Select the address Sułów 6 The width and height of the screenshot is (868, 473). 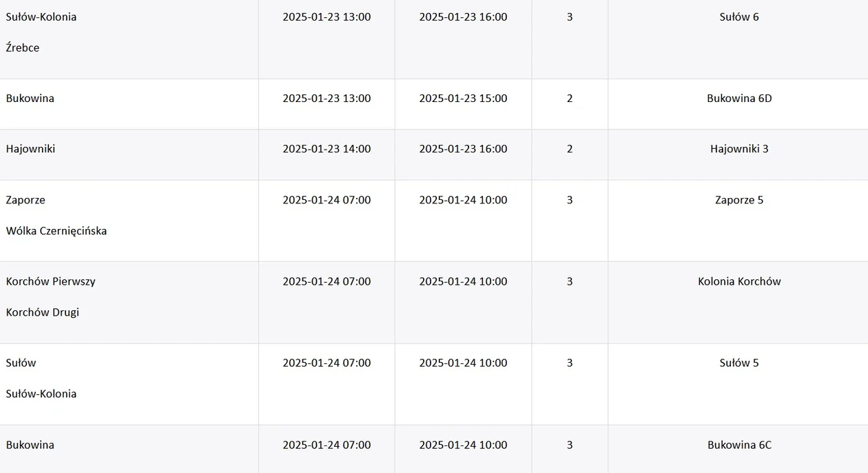739,17
